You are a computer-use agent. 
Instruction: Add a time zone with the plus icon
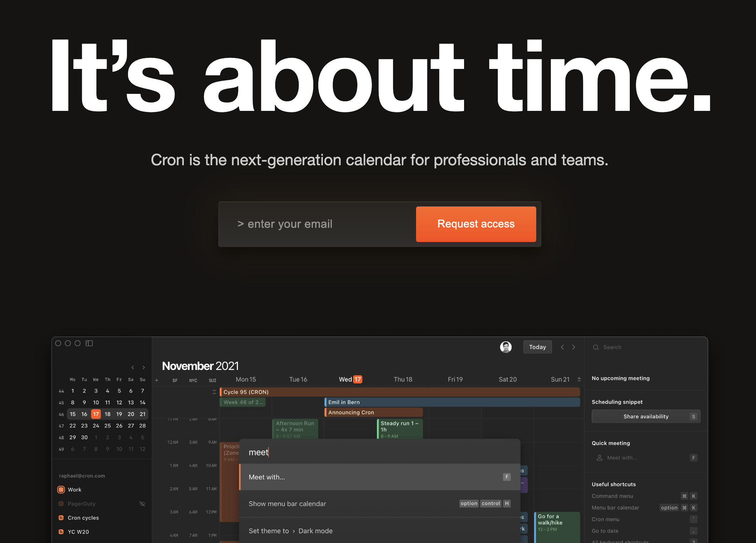157,380
